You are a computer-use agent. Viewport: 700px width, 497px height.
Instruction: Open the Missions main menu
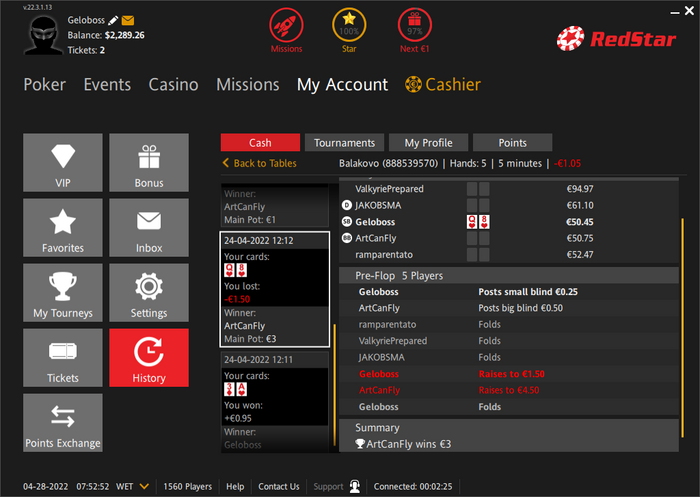(x=248, y=84)
